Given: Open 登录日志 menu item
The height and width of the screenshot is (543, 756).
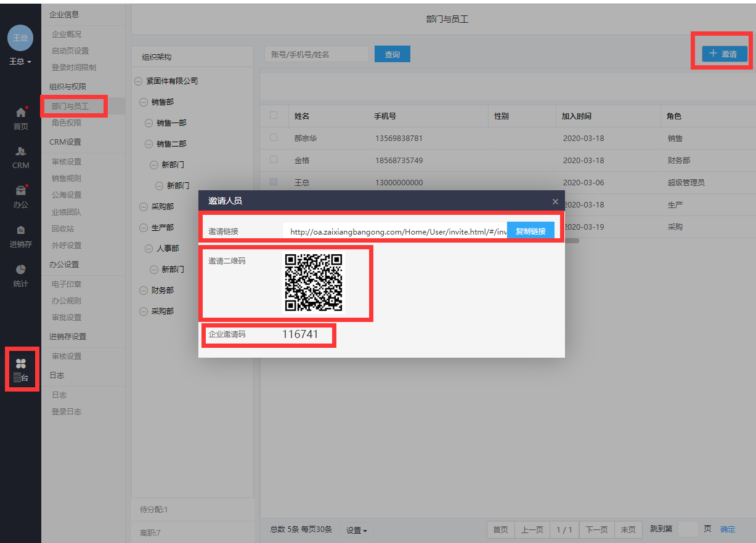Looking at the screenshot, I should 67,412.
